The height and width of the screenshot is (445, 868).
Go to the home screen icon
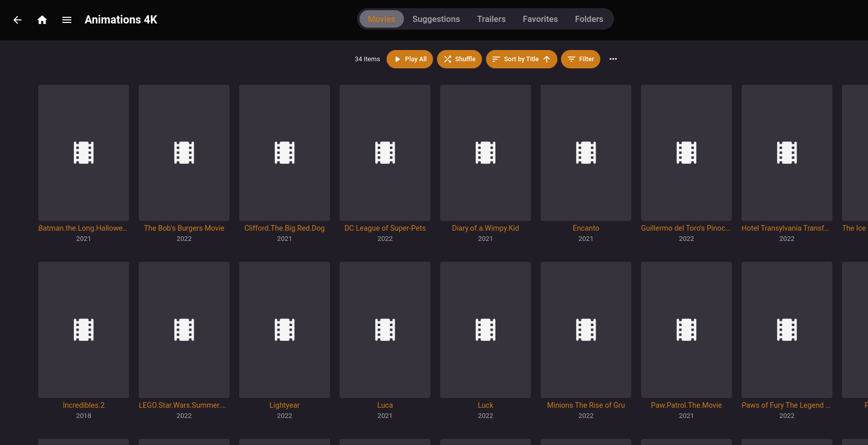(42, 20)
